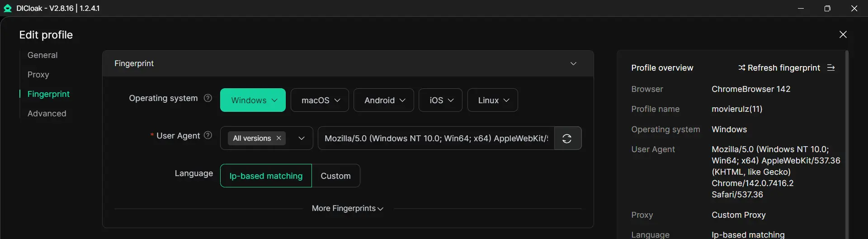Click the User Agent text field

436,138
